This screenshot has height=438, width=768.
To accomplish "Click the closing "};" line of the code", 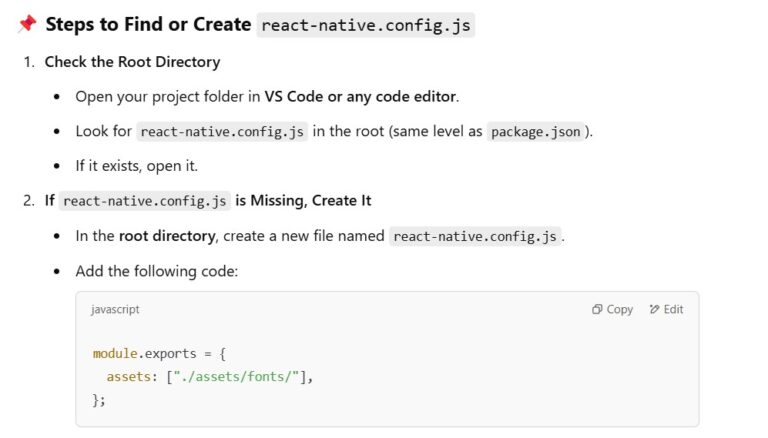I will coord(99,400).
